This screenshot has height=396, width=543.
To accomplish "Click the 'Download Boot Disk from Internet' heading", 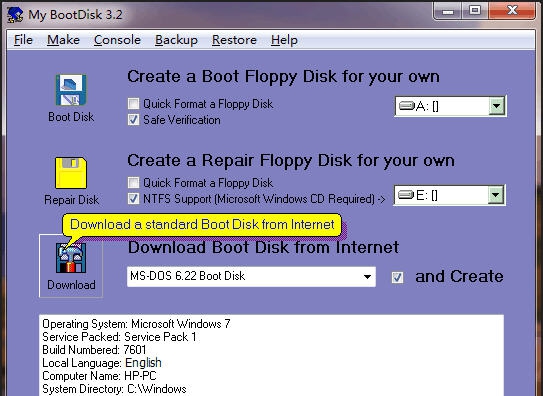I will click(x=263, y=247).
